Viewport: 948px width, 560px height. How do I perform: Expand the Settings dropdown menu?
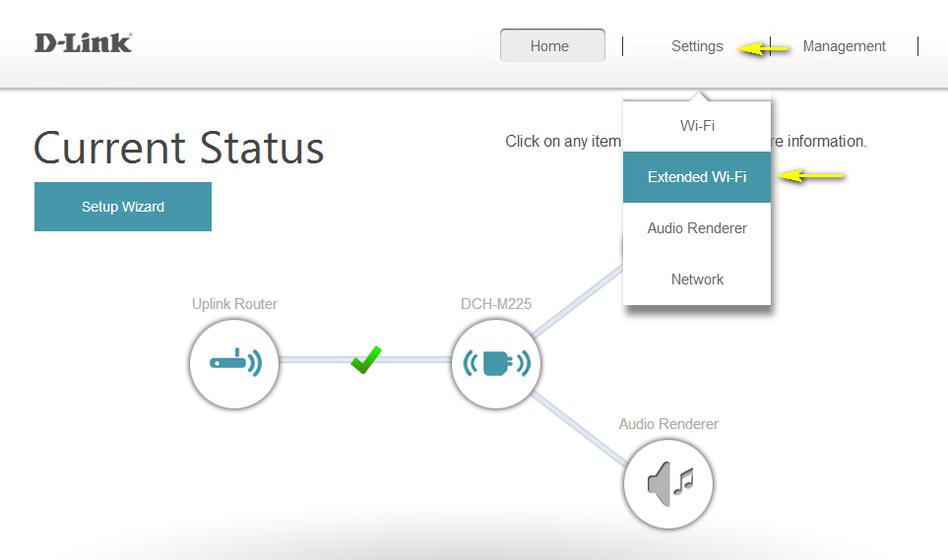[697, 46]
